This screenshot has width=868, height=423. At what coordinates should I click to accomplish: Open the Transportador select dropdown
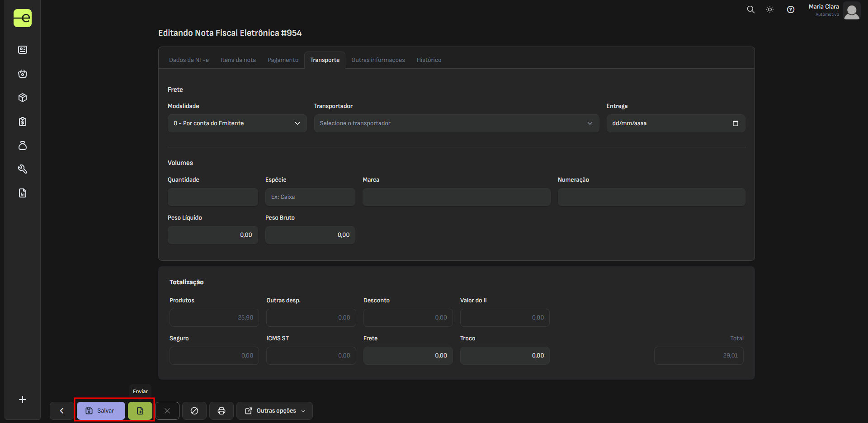pos(456,123)
